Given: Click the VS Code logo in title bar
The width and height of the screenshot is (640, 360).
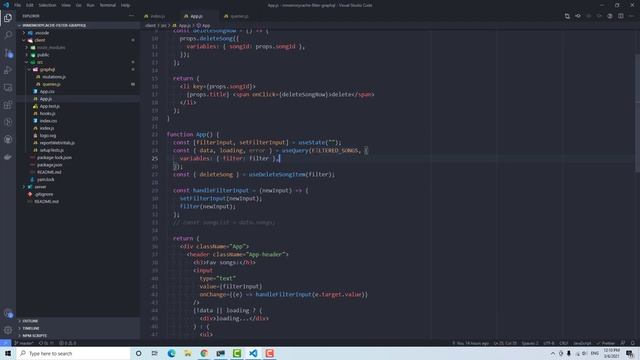Looking at the screenshot, I should coord(6,5).
